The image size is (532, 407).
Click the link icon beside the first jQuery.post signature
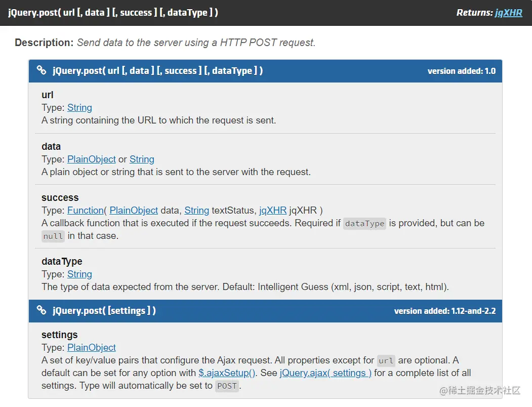tap(42, 70)
